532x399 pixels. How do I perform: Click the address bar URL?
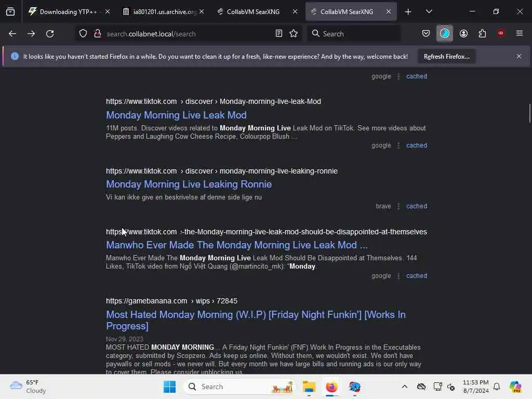click(151, 34)
